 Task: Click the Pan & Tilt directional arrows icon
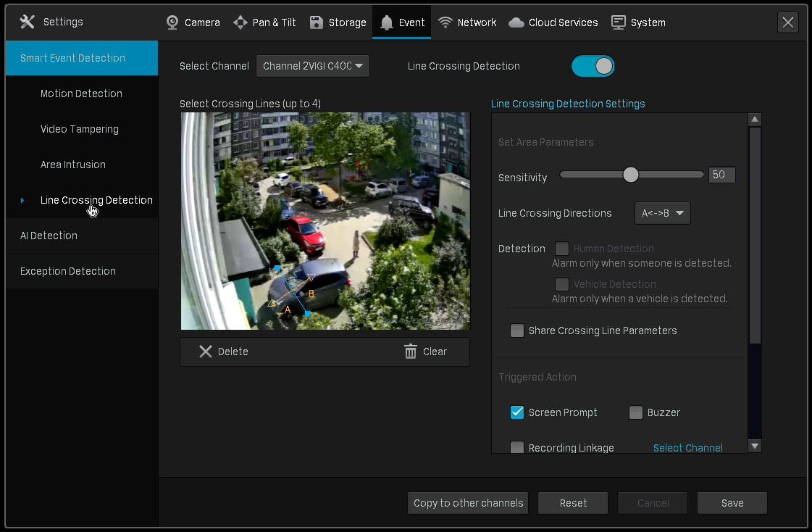point(240,22)
